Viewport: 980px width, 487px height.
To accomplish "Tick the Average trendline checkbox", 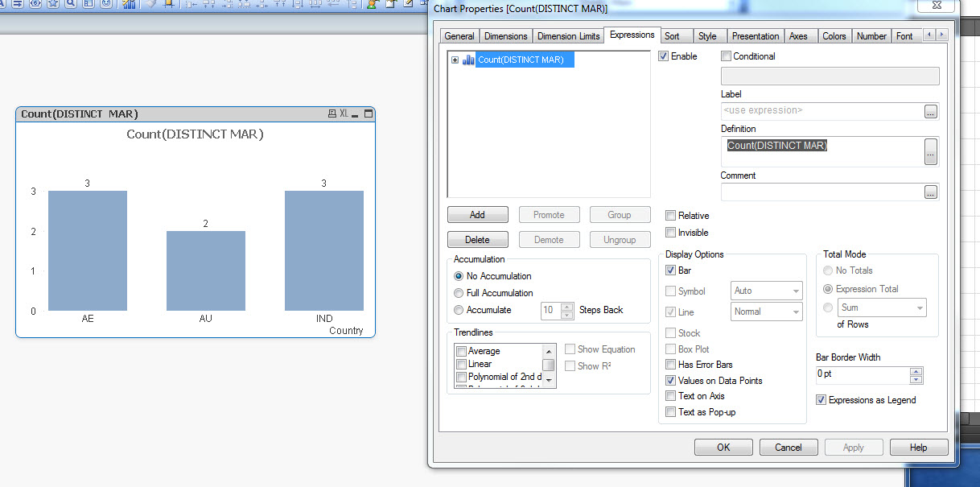I will 461,351.
